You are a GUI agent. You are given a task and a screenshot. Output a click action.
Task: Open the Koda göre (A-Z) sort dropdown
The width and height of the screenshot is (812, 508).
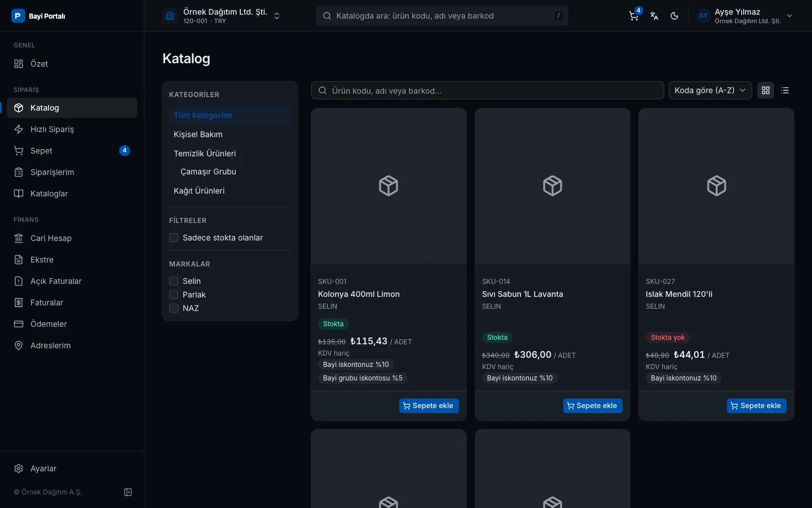coord(710,90)
